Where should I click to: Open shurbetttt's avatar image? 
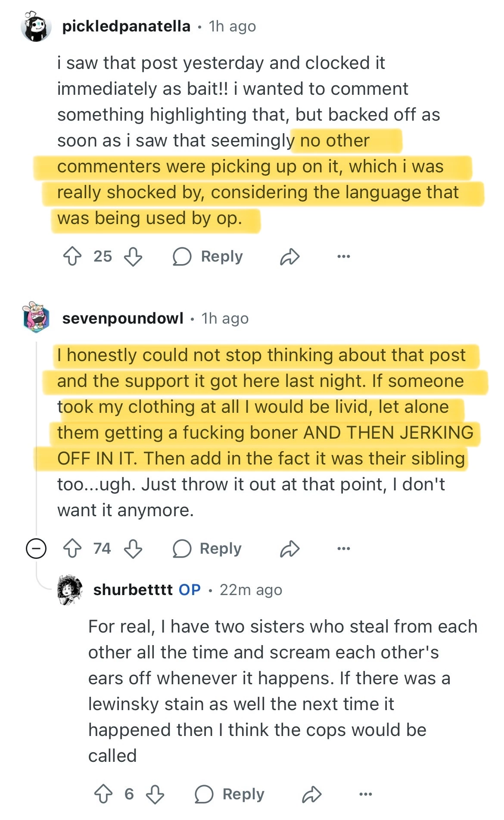click(70, 589)
